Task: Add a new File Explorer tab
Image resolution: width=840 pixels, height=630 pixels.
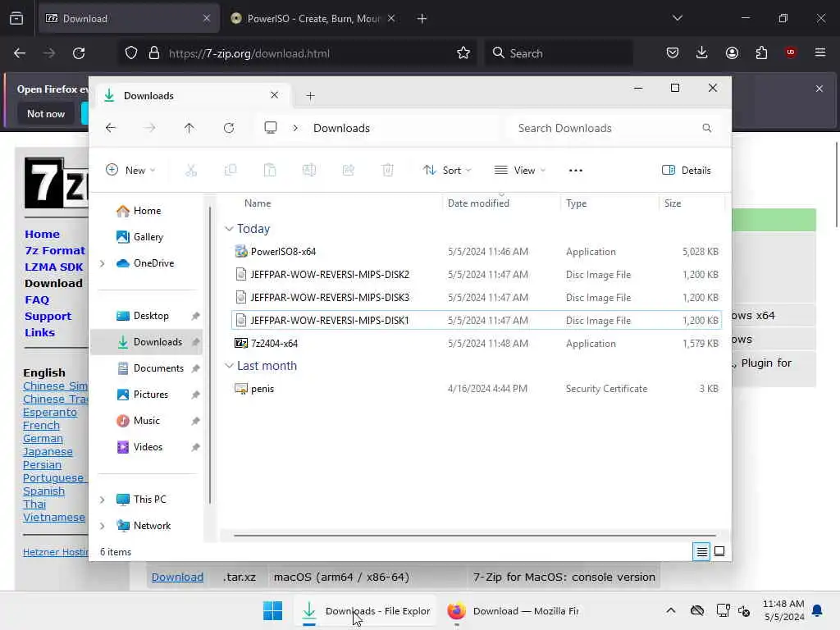Action: (310, 96)
